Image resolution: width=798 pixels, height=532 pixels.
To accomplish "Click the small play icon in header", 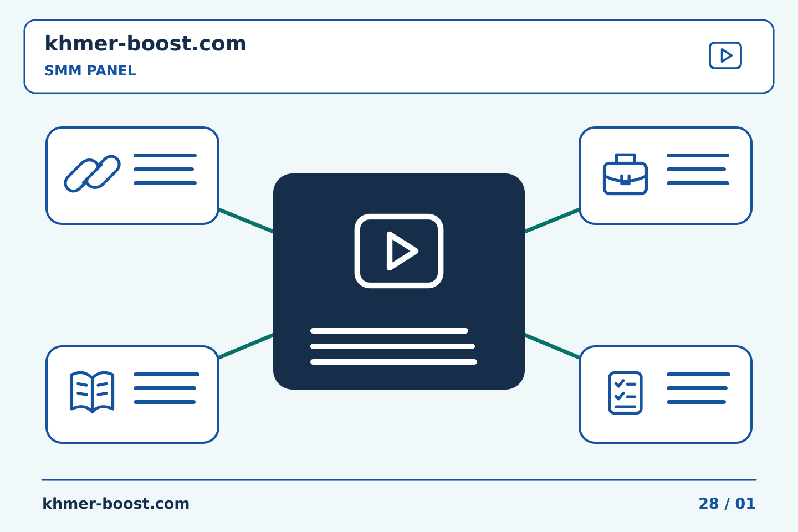I will (725, 55).
